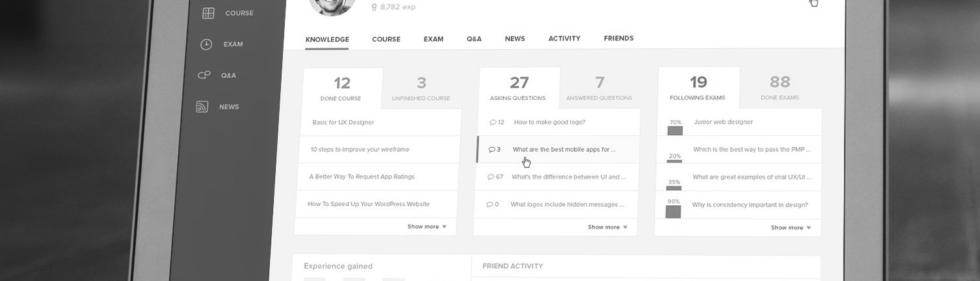Open Q&A chat bubbles icon in sidebar
This screenshot has height=281, width=980.
tap(204, 75)
